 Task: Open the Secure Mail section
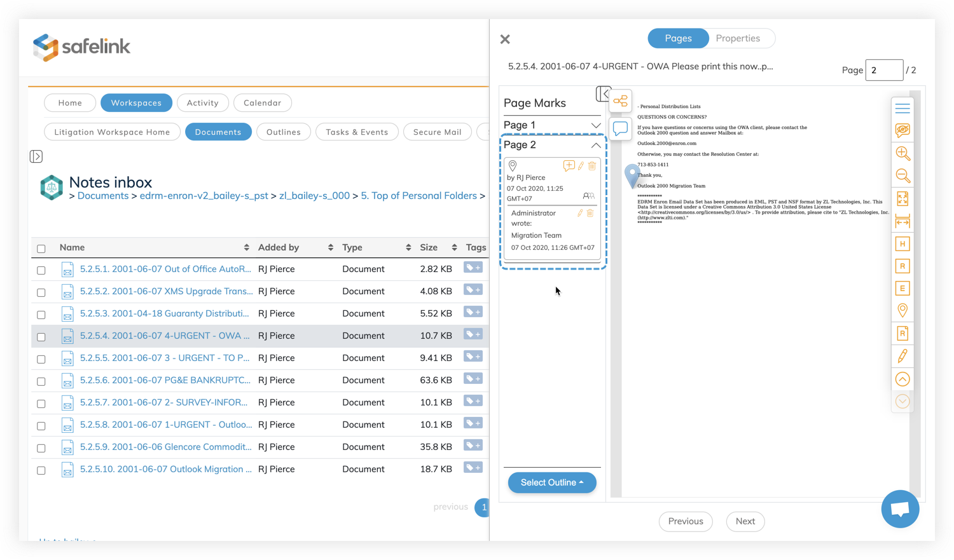[x=437, y=132]
